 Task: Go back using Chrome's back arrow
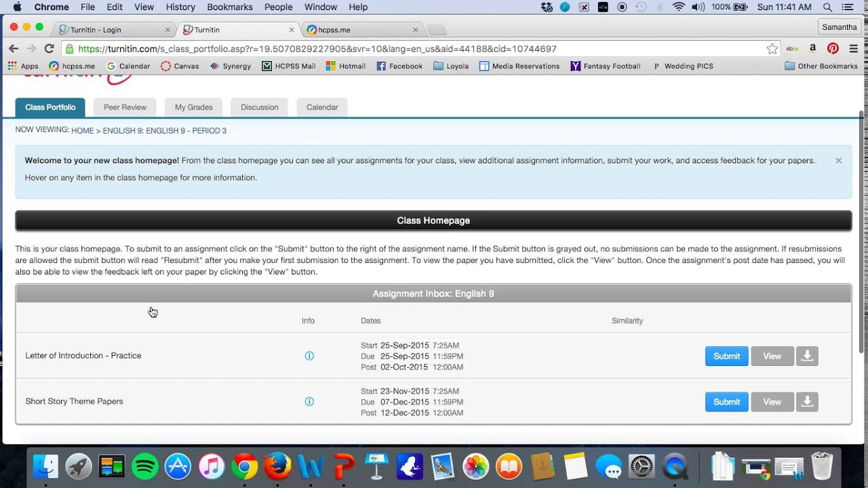click(x=14, y=49)
